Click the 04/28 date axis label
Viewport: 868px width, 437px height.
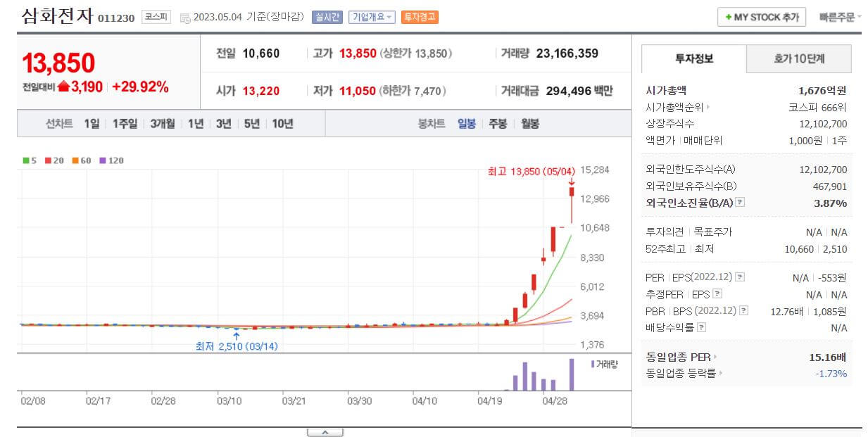[x=555, y=401]
